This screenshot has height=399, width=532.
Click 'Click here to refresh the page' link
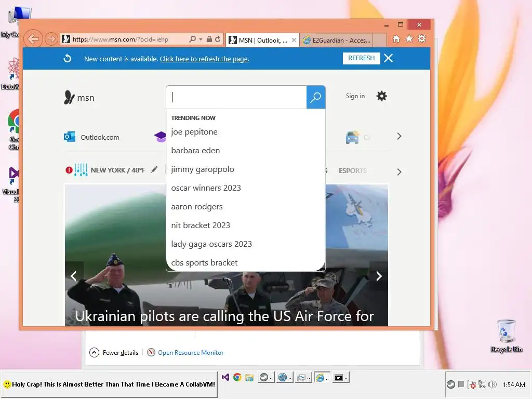(204, 59)
